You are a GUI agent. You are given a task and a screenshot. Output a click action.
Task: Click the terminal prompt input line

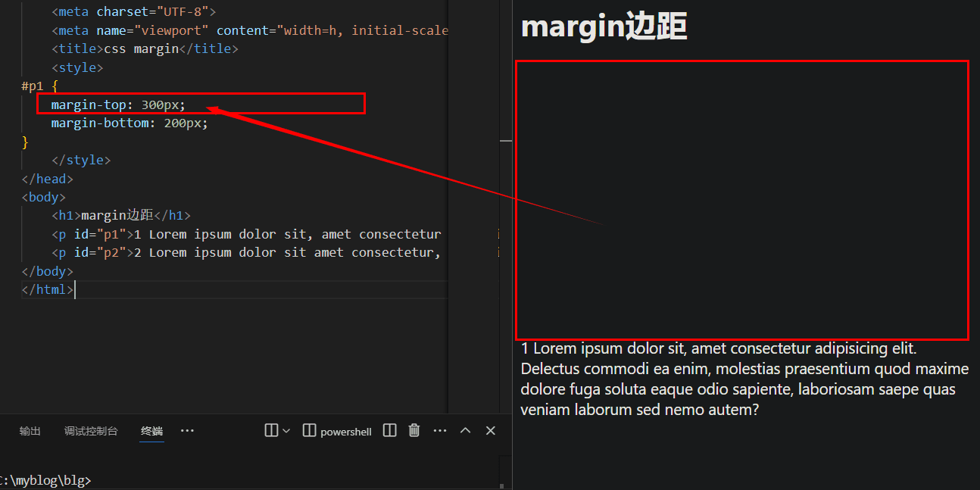tap(227, 480)
